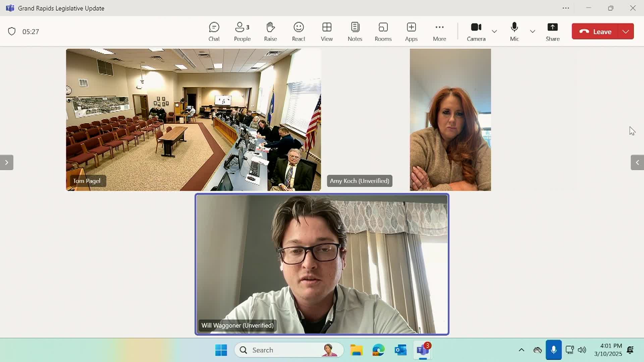Show hidden system tray icons
Image resolution: width=644 pixels, height=362 pixels.
(x=521, y=350)
